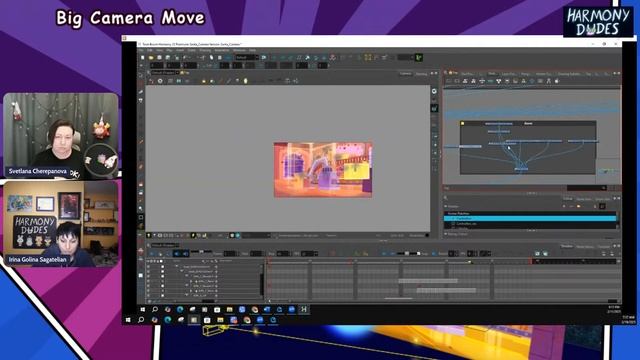640x360 pixels.
Task: Collapse the second layer's expand arrow in Timeline
Action: (182, 271)
